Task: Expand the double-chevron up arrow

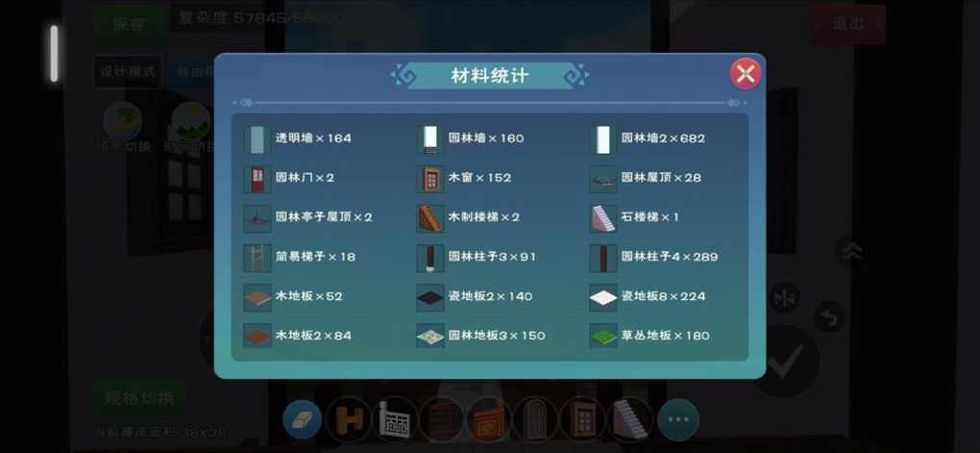Action: pos(852,252)
